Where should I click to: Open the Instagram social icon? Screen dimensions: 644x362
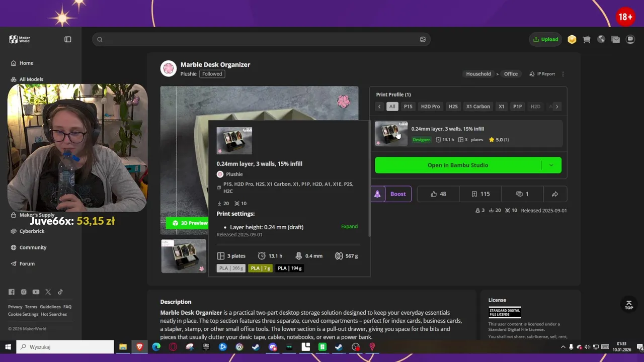coord(24,292)
